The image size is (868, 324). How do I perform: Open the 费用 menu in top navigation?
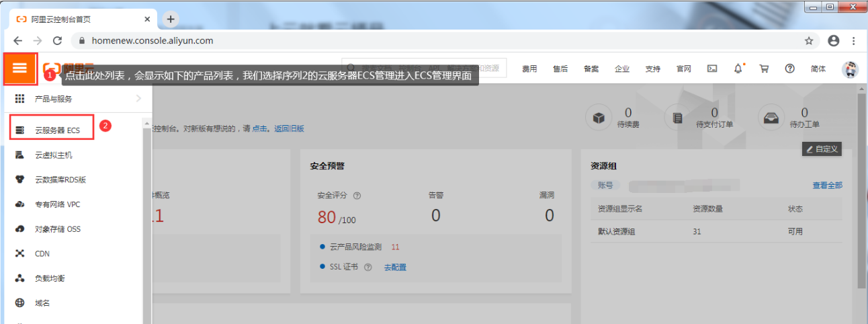pos(529,69)
